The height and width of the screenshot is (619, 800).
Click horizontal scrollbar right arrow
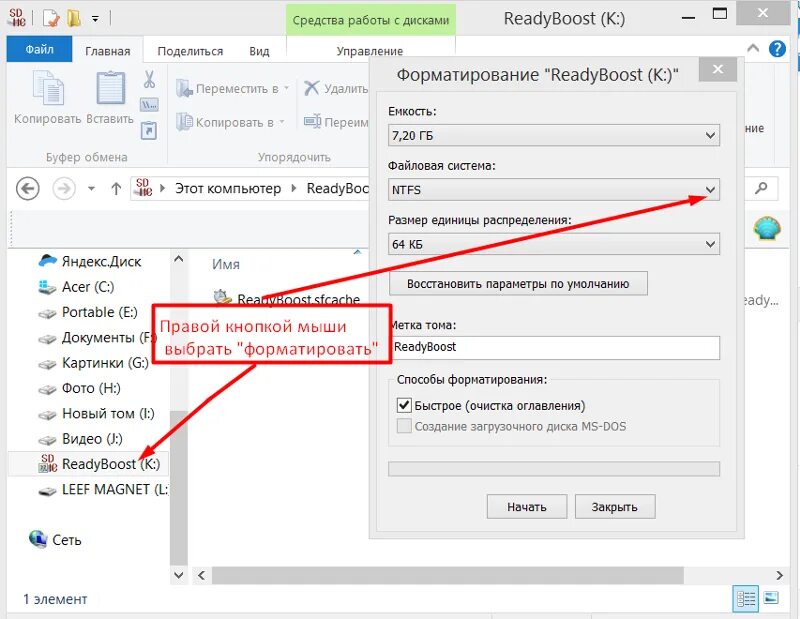click(779, 576)
